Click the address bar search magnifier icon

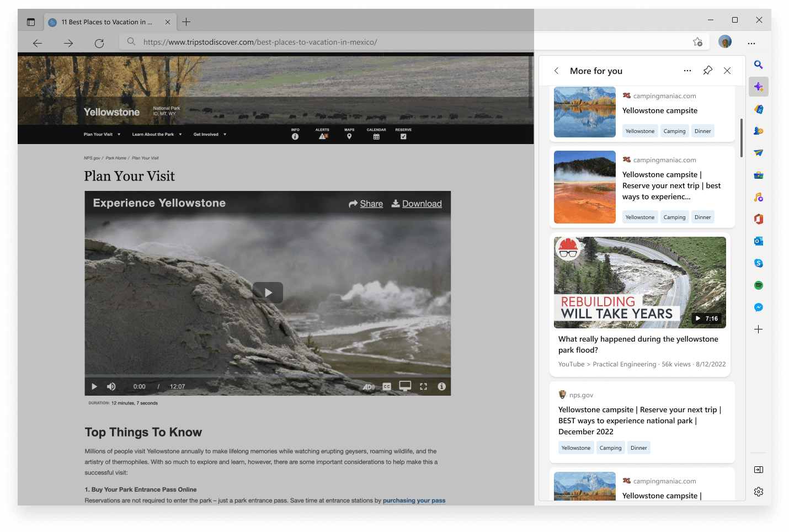click(131, 41)
